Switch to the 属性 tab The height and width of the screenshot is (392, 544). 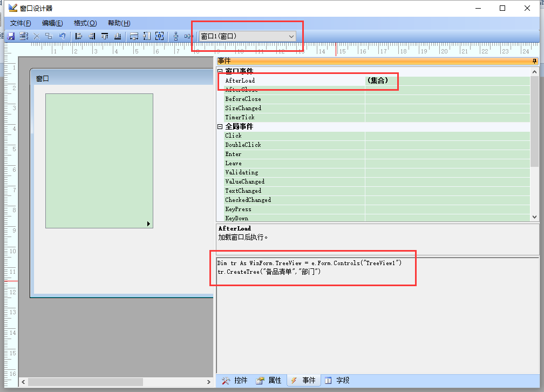269,381
